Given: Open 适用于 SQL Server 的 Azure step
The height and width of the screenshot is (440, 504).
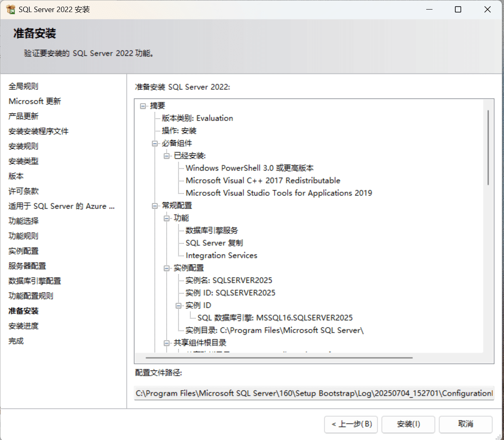Looking at the screenshot, I should (x=62, y=206).
